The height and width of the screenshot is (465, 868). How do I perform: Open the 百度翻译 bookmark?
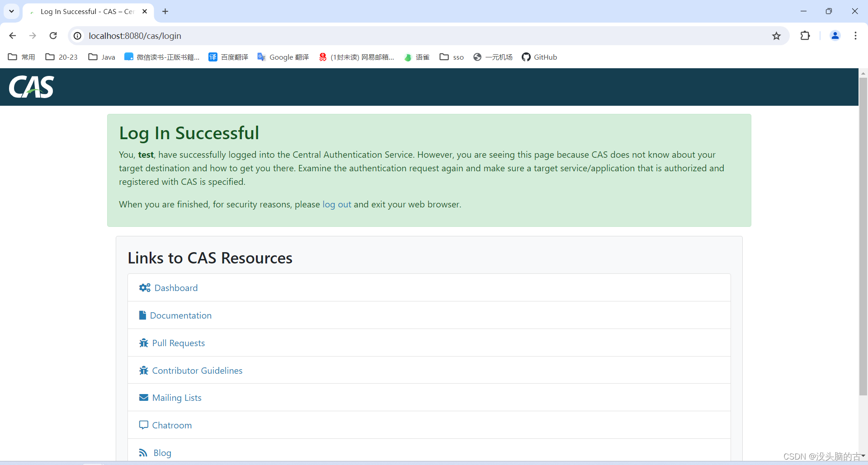point(228,57)
